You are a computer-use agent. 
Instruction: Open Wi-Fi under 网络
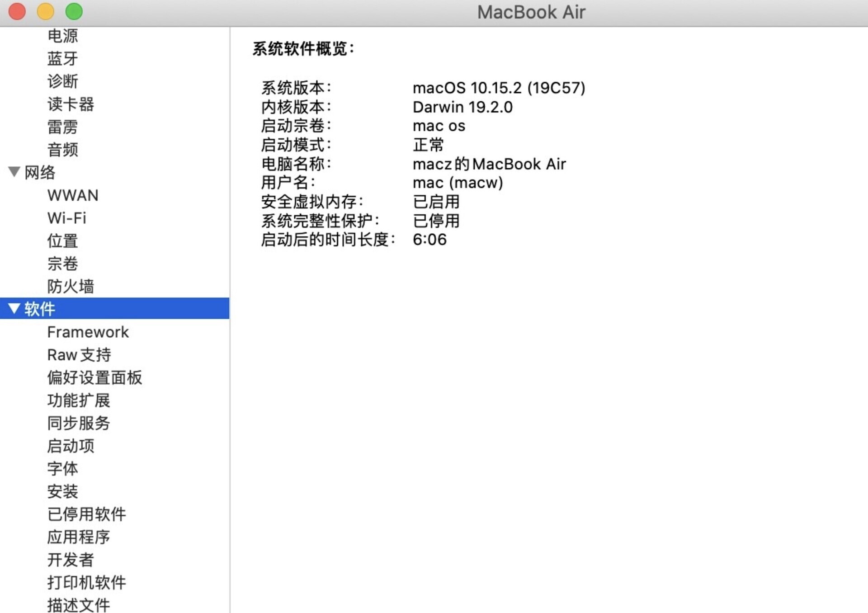click(67, 218)
